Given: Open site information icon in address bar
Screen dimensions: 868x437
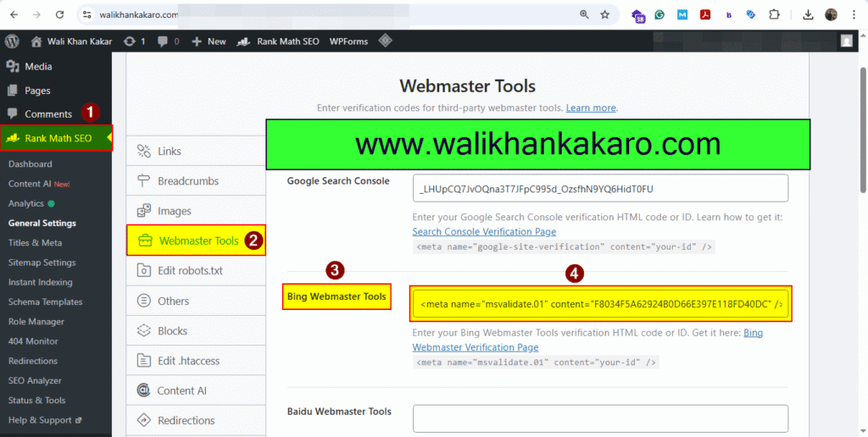Looking at the screenshot, I should (86, 15).
